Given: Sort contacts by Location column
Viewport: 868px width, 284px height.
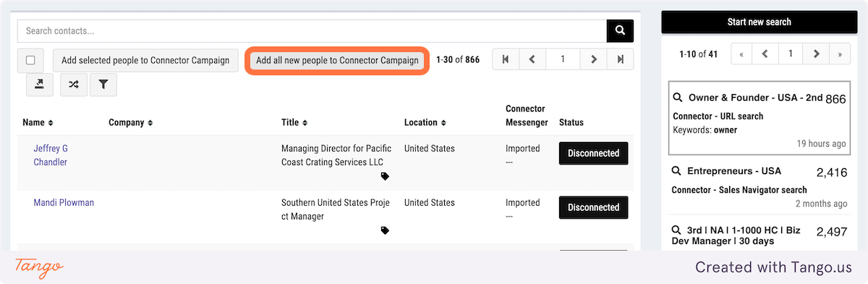Looking at the screenshot, I should pos(425,122).
